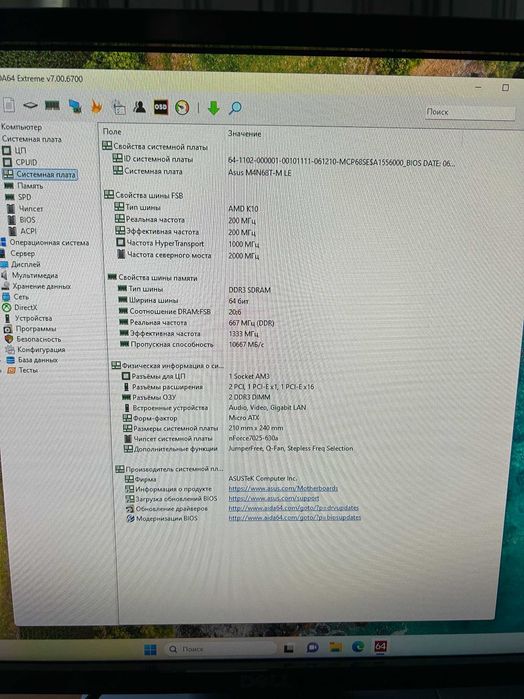The image size is (524, 699).
Task: Select the Частота HyperTransport row
Action: (x=188, y=243)
